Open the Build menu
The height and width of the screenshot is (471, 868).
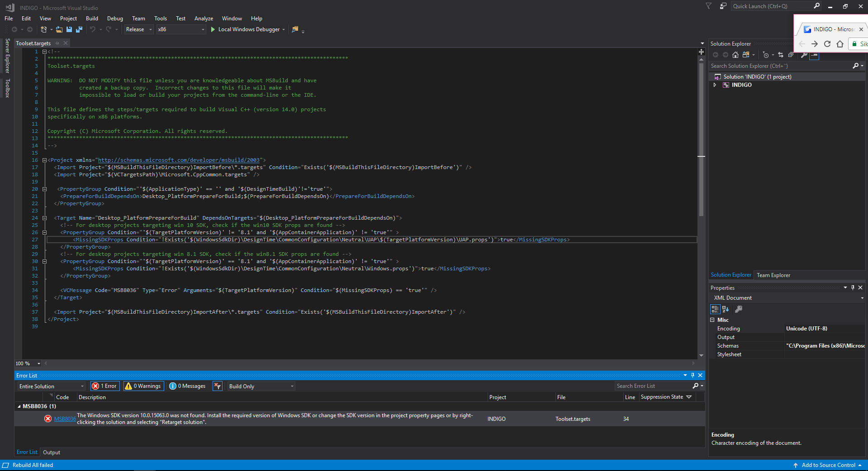pos(92,19)
